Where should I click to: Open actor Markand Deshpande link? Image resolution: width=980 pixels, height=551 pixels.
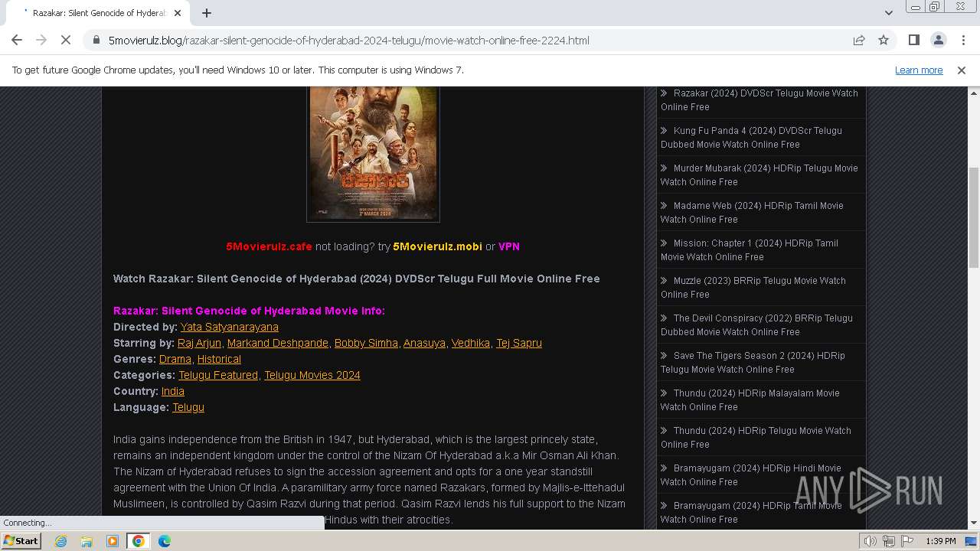278,343
